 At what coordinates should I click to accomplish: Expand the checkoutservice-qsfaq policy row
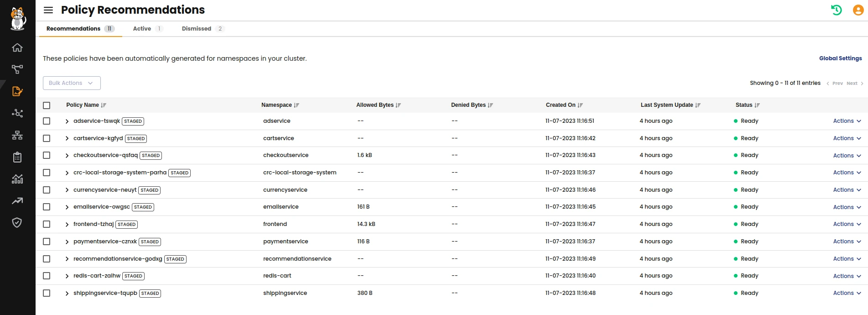pyautogui.click(x=67, y=156)
